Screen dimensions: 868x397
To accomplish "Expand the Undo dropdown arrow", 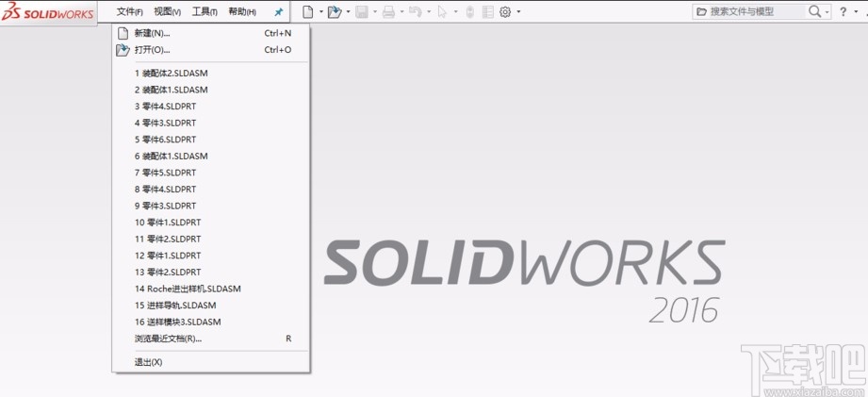I will pyautogui.click(x=429, y=11).
